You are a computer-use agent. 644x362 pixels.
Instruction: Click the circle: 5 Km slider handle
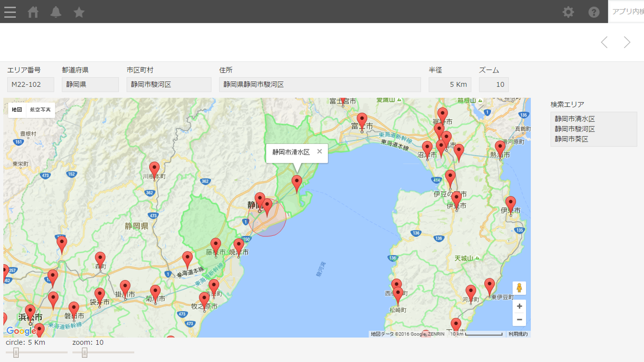coord(16,353)
